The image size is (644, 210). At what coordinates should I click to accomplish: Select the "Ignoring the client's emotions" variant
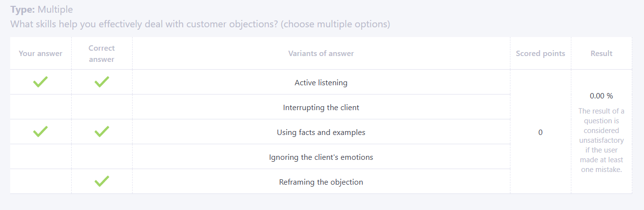[x=321, y=157]
